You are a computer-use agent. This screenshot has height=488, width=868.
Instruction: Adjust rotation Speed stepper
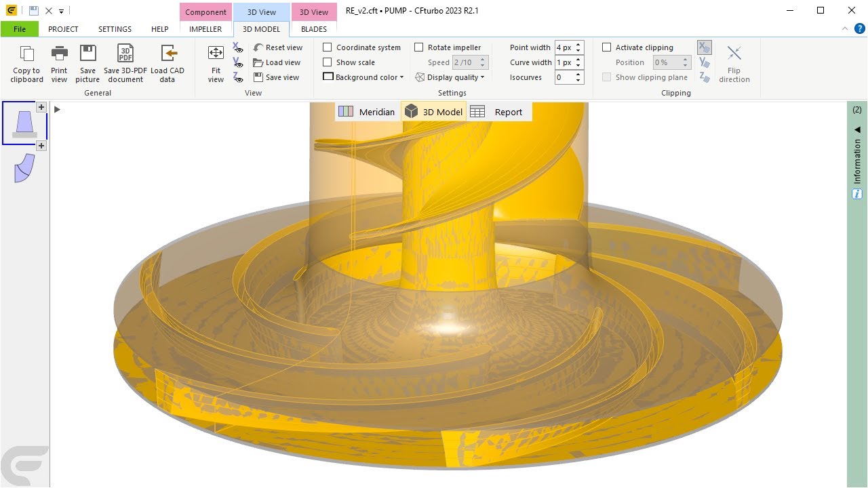(x=483, y=62)
